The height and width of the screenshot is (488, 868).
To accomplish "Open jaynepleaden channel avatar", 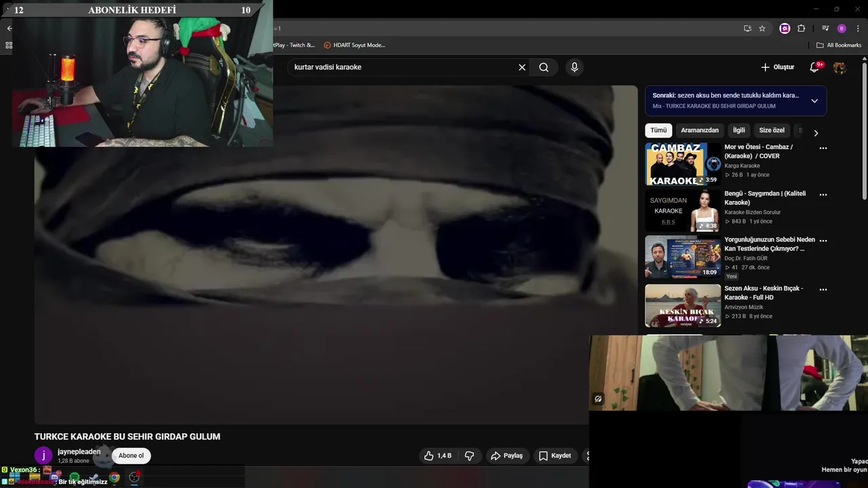I will coord(43,455).
